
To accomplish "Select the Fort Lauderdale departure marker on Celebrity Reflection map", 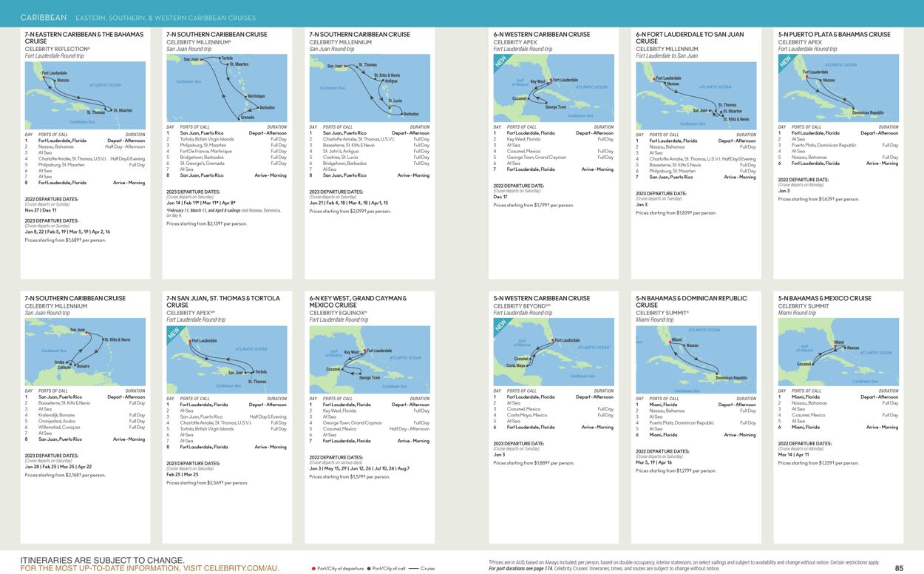I will pos(44,77).
